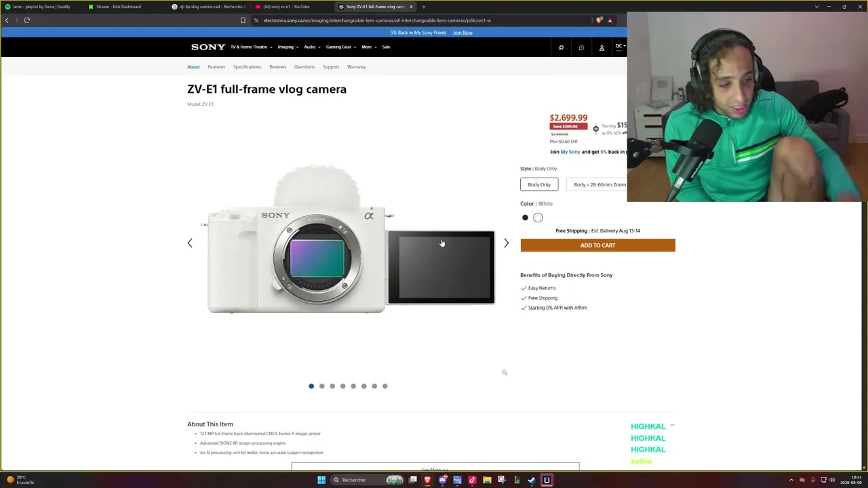Image resolution: width=868 pixels, height=488 pixels.
Task: Open Task View from the taskbar
Action: [x=412, y=480]
